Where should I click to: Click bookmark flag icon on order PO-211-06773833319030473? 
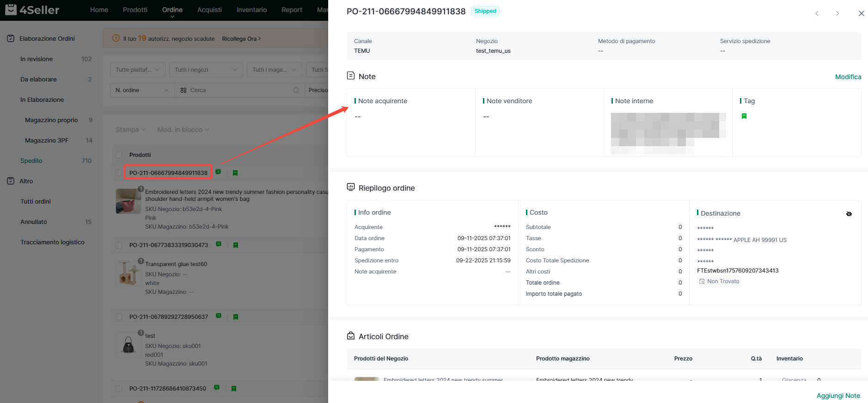236,245
